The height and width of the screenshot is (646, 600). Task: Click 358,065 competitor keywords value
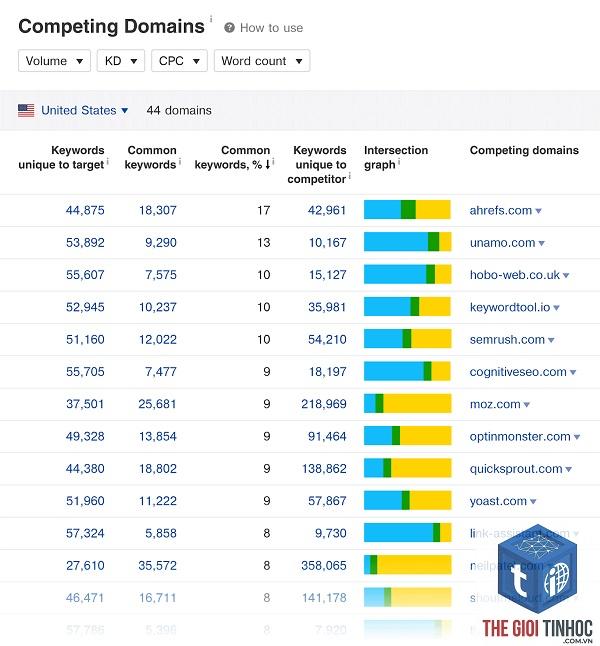click(323, 566)
